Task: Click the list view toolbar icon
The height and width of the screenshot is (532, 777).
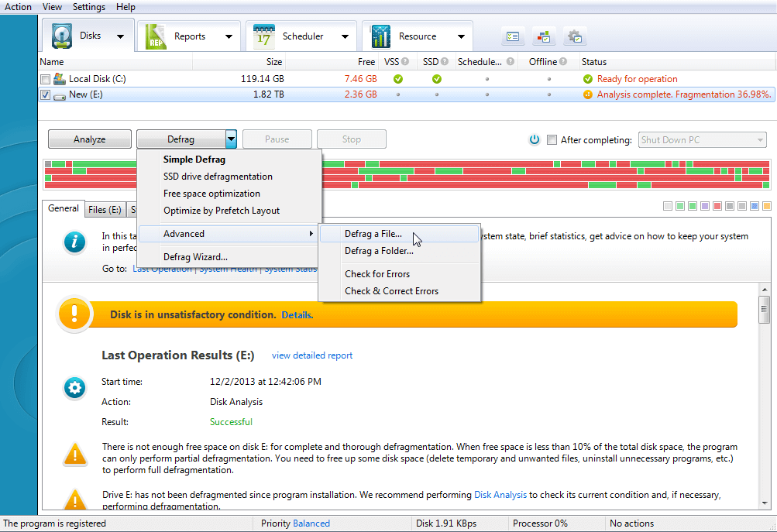Action: [513, 36]
